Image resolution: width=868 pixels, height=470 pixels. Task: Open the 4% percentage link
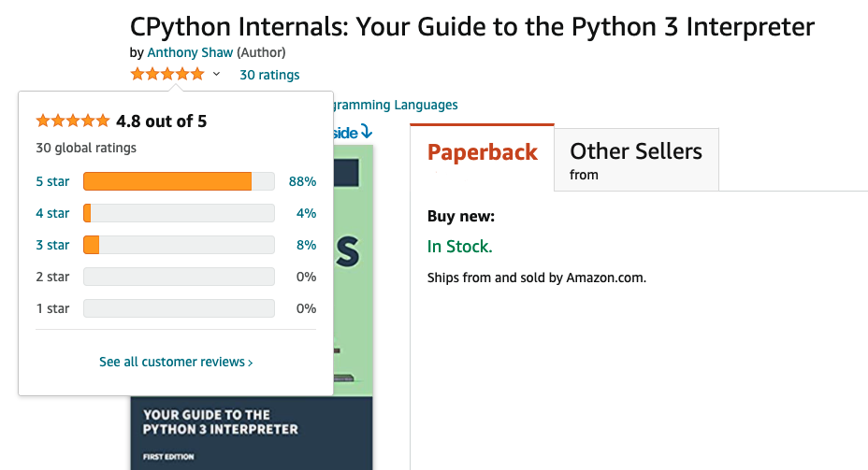(306, 213)
